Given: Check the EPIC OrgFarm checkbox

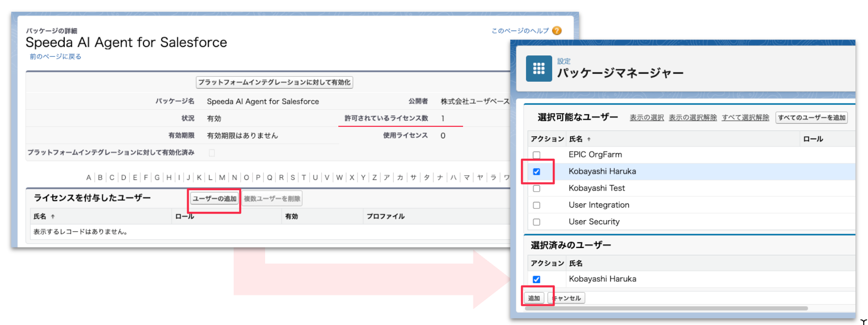Looking at the screenshot, I should coord(536,155).
